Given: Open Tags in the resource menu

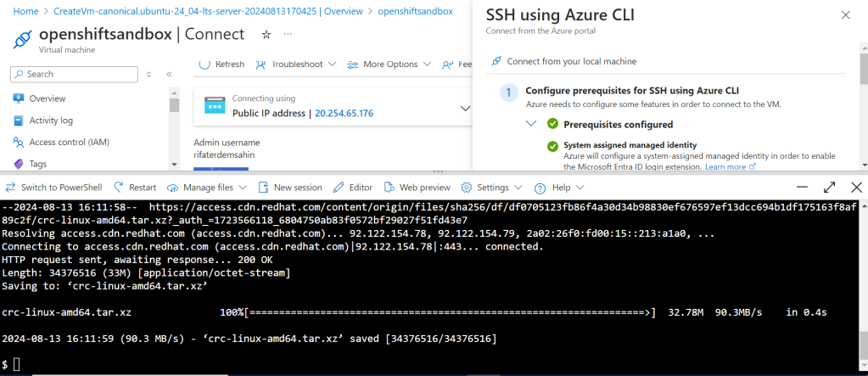Looking at the screenshot, I should 37,164.
